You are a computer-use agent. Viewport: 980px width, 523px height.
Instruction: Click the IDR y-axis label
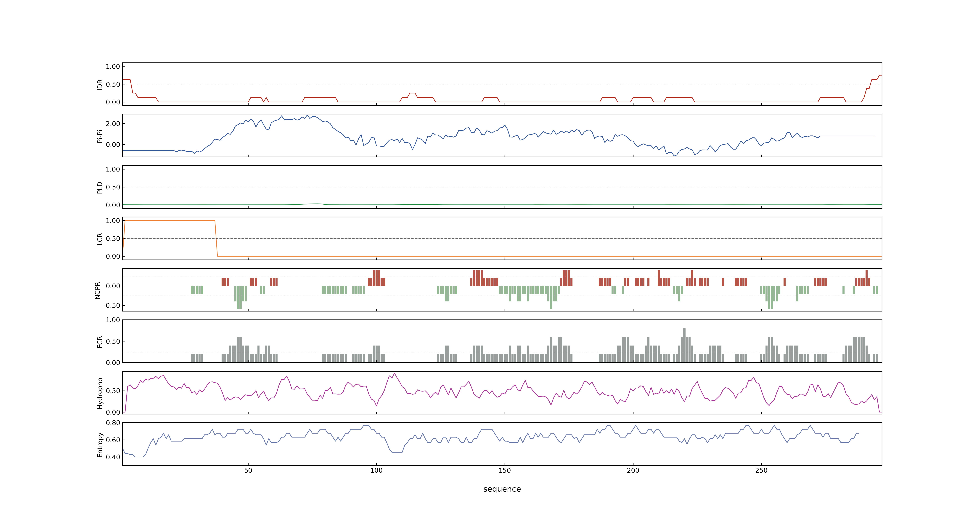click(100, 85)
